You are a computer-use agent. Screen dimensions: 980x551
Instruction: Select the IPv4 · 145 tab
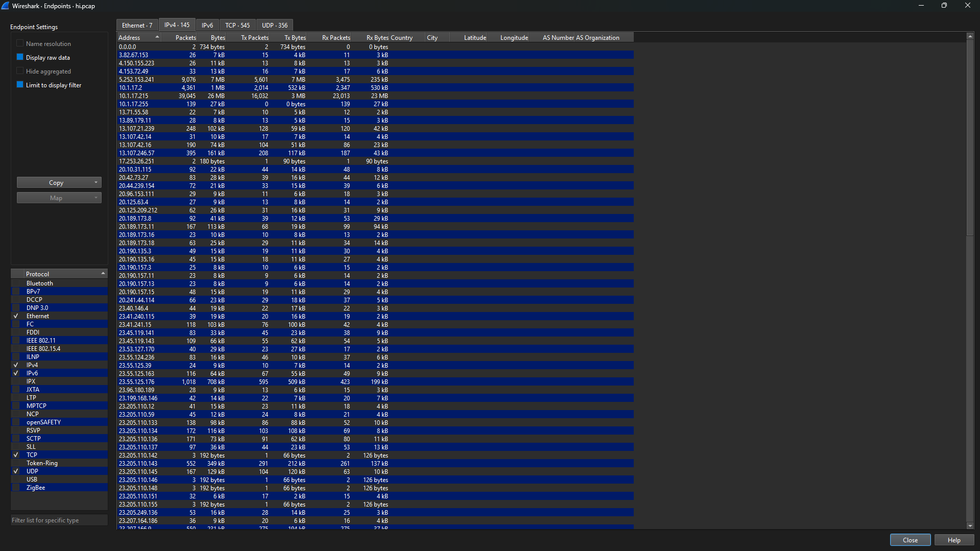[x=177, y=25]
